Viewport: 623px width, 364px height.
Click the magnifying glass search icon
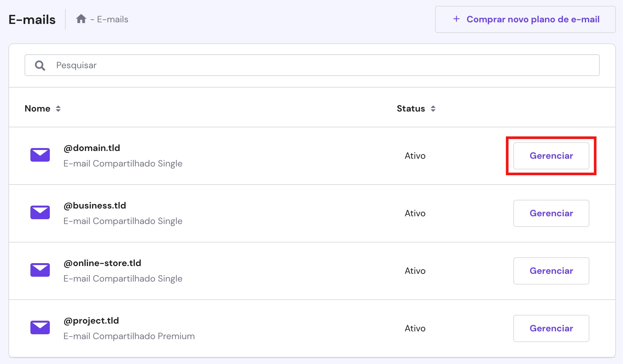(40, 65)
